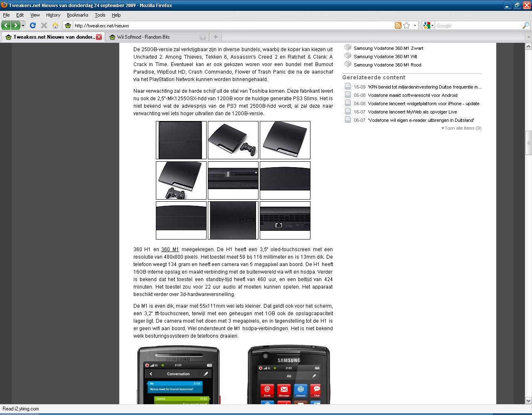The height and width of the screenshot is (415, 532).
Task: Switch to the Tweakers.net Nieuws tab
Action: 53,37
